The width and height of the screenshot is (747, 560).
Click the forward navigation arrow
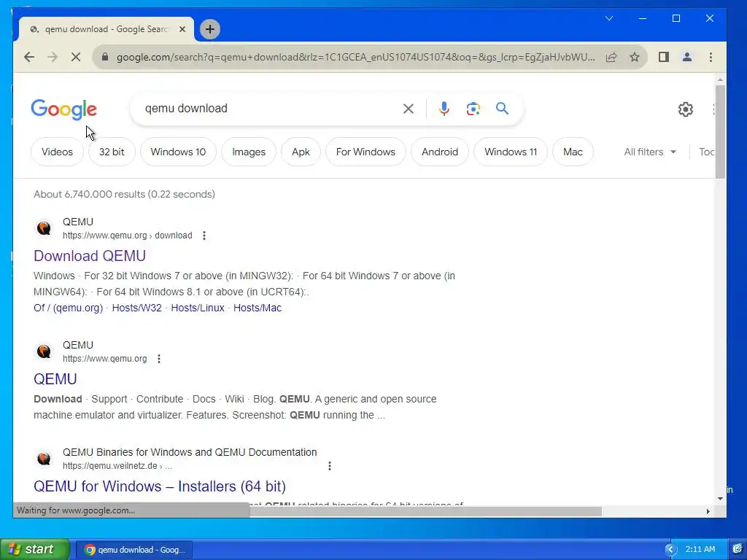52,57
